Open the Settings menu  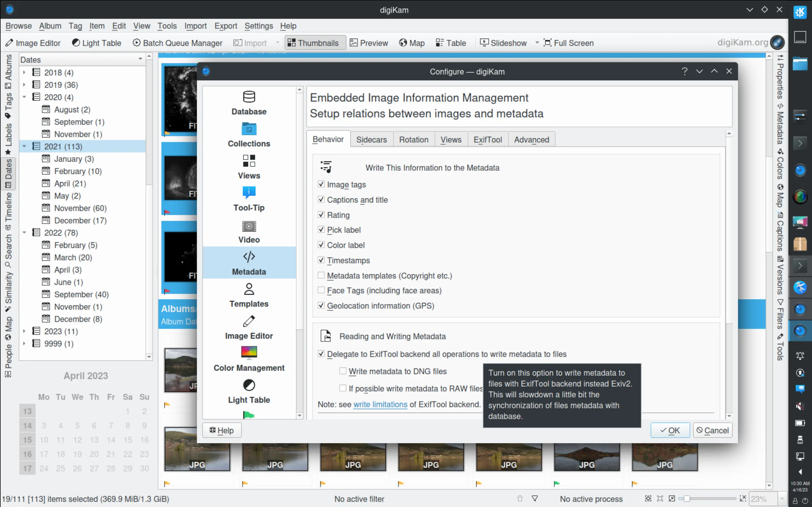258,26
